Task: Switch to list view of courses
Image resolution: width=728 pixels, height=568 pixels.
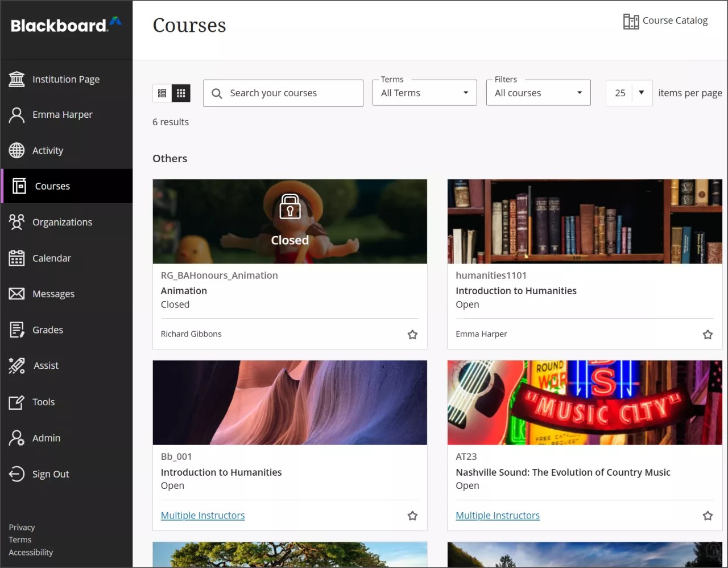Action: tap(162, 92)
